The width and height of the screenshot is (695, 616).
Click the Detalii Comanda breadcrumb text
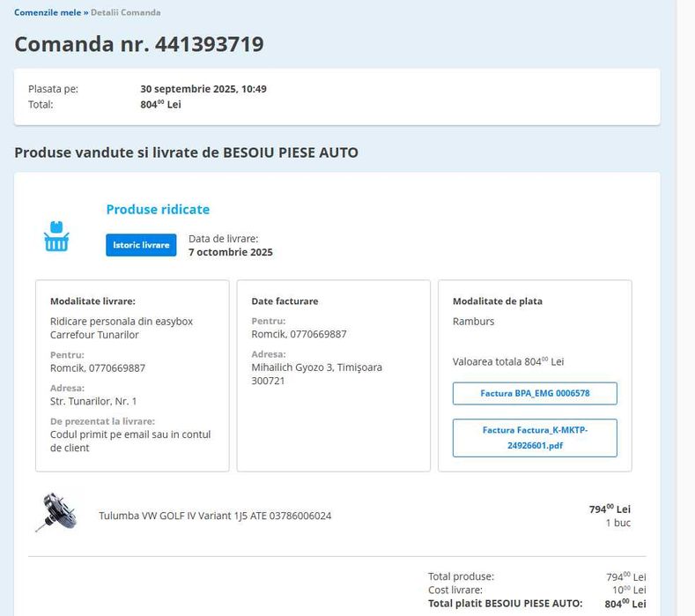pos(125,12)
